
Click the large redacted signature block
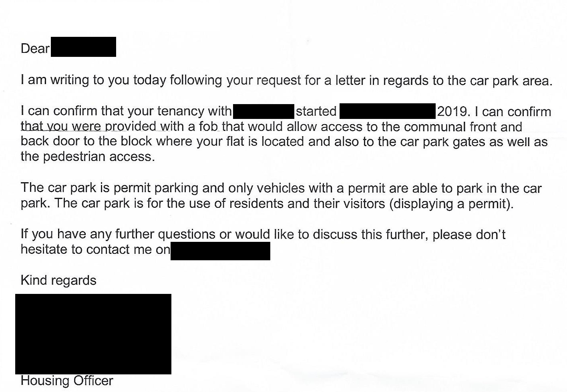click(93, 334)
